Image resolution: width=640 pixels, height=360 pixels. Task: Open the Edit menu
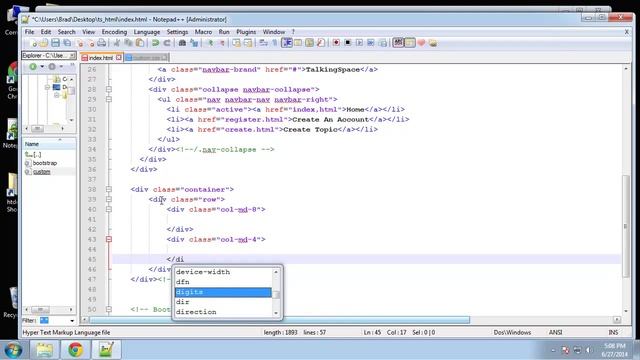pos(46,32)
